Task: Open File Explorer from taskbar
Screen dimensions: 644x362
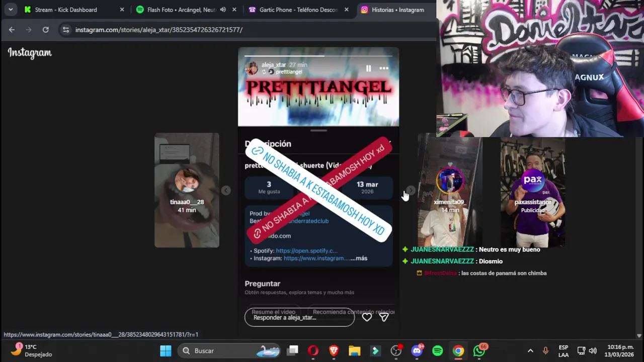Action: click(x=355, y=350)
